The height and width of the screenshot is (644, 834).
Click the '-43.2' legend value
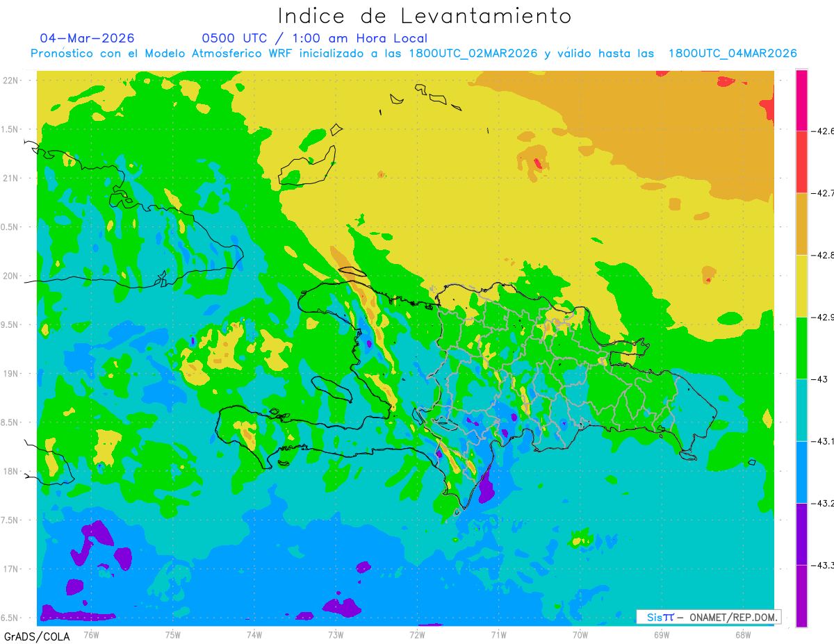pyautogui.click(x=822, y=503)
